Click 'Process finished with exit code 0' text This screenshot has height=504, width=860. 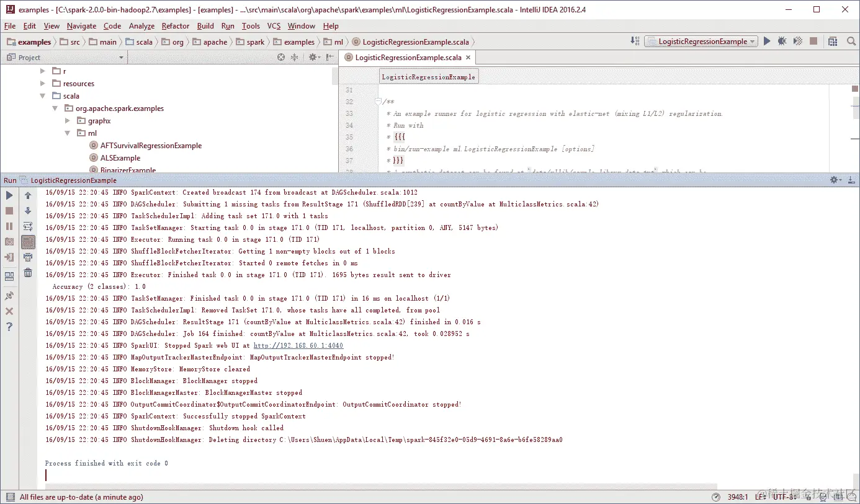[106, 463]
